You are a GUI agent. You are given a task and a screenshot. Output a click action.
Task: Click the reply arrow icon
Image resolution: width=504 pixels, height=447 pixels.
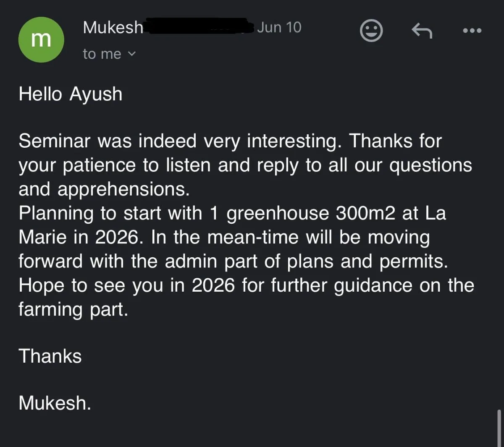point(422,31)
